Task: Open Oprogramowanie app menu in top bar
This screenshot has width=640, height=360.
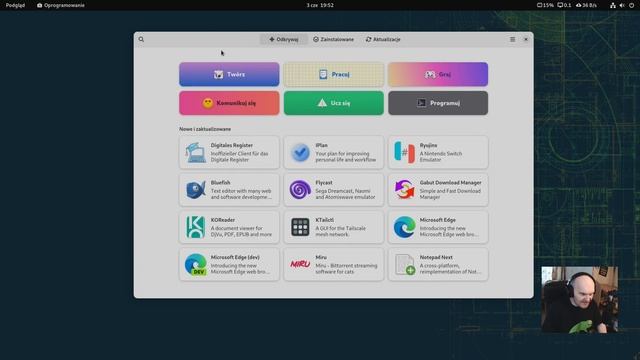Action: (x=61, y=5)
